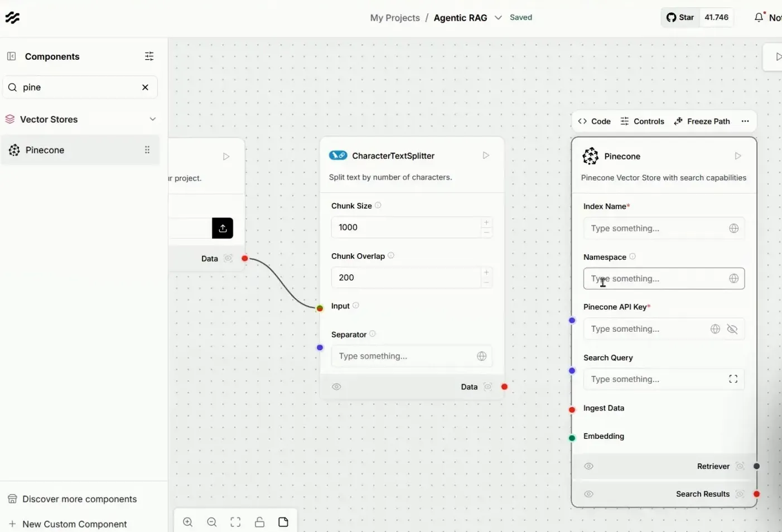Click CharacterTextSplitter Data output red handle

[x=504, y=387]
